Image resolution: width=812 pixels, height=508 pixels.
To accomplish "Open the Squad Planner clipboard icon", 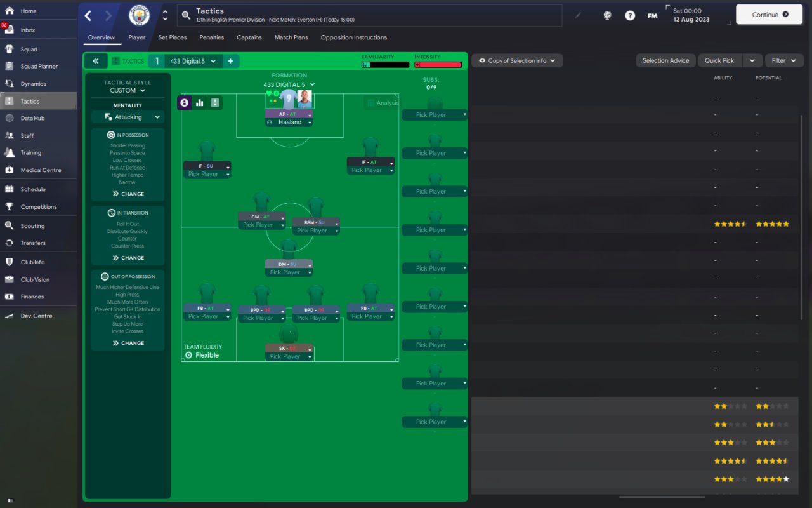I will click(10, 66).
